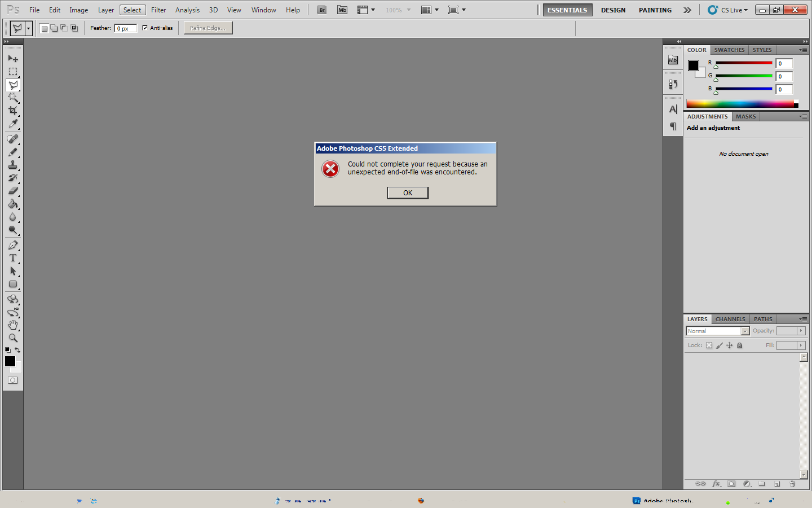Viewport: 812px width, 508px height.
Task: Open the Color panel options menu
Action: tap(803, 50)
